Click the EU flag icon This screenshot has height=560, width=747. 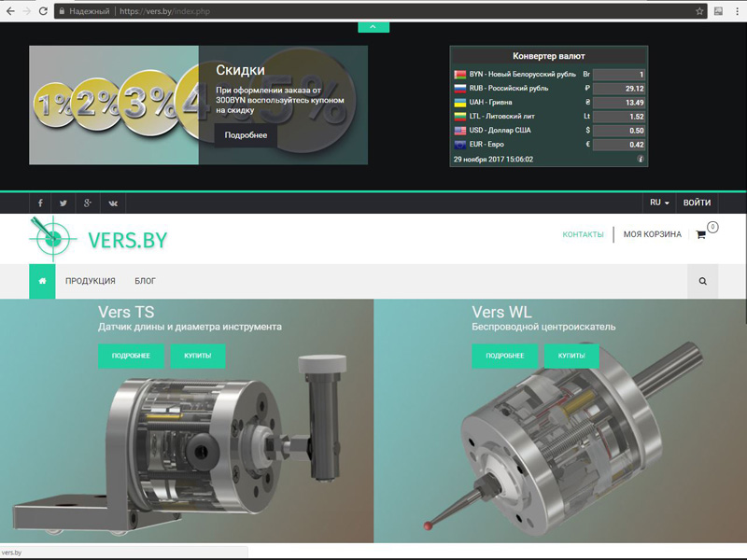coord(459,145)
